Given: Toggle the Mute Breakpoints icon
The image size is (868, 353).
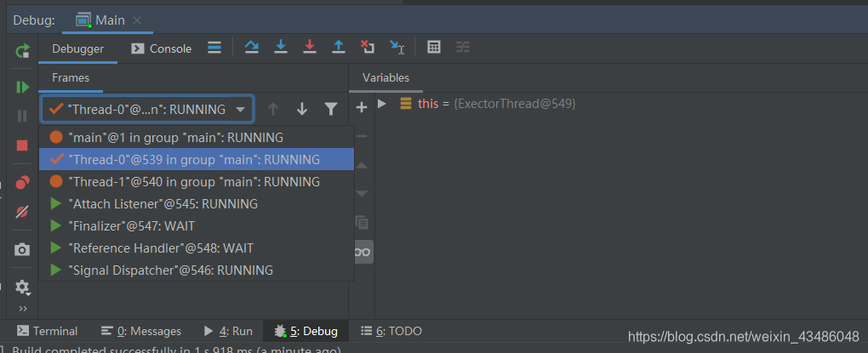Looking at the screenshot, I should (x=22, y=211).
